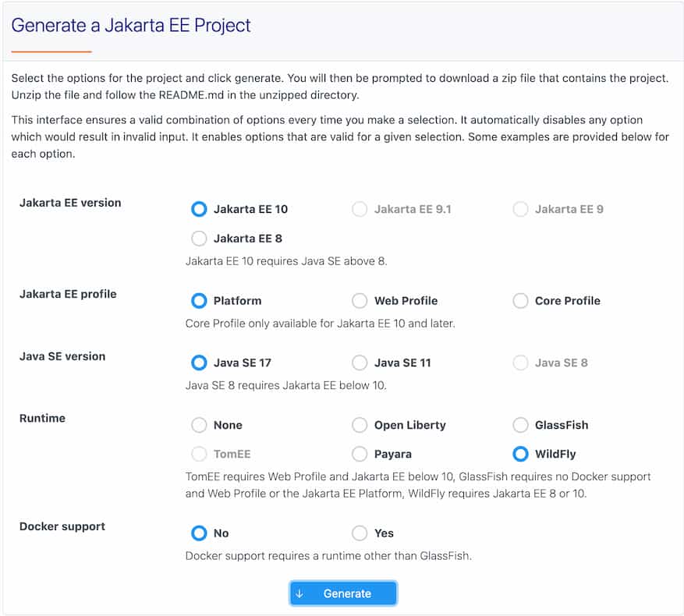Select Java SE 8

[519, 363]
